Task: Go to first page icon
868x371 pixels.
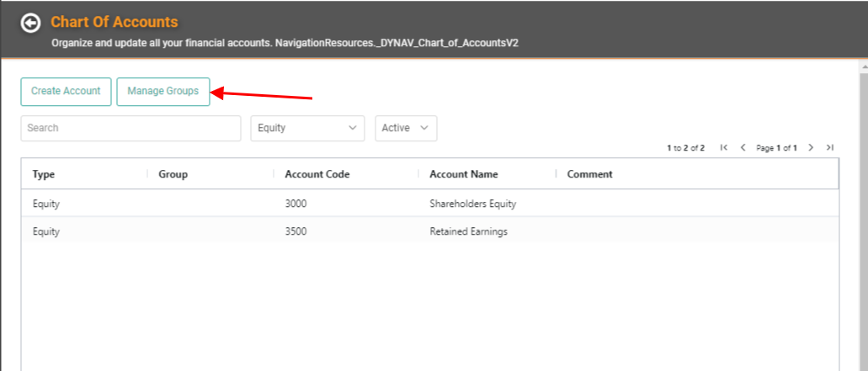Action: coord(723,147)
